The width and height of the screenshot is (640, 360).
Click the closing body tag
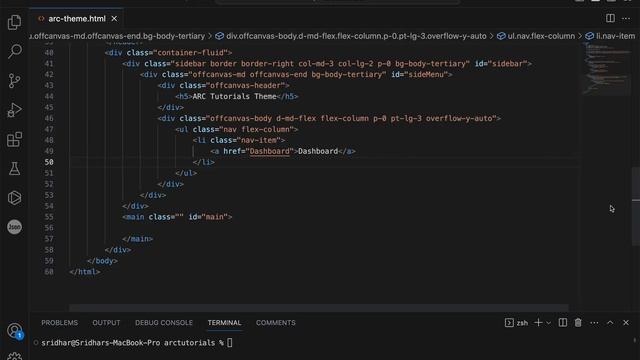(x=102, y=260)
